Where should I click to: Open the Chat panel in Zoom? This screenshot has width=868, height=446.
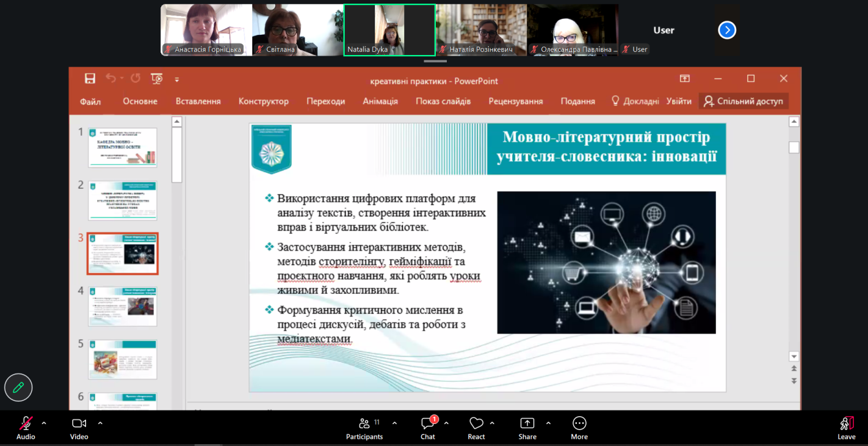(x=428, y=428)
